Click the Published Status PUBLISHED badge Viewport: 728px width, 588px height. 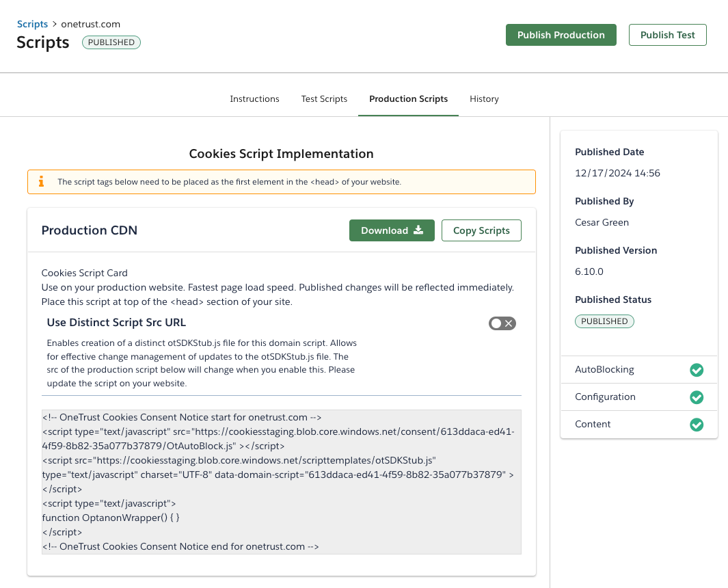[x=604, y=321]
